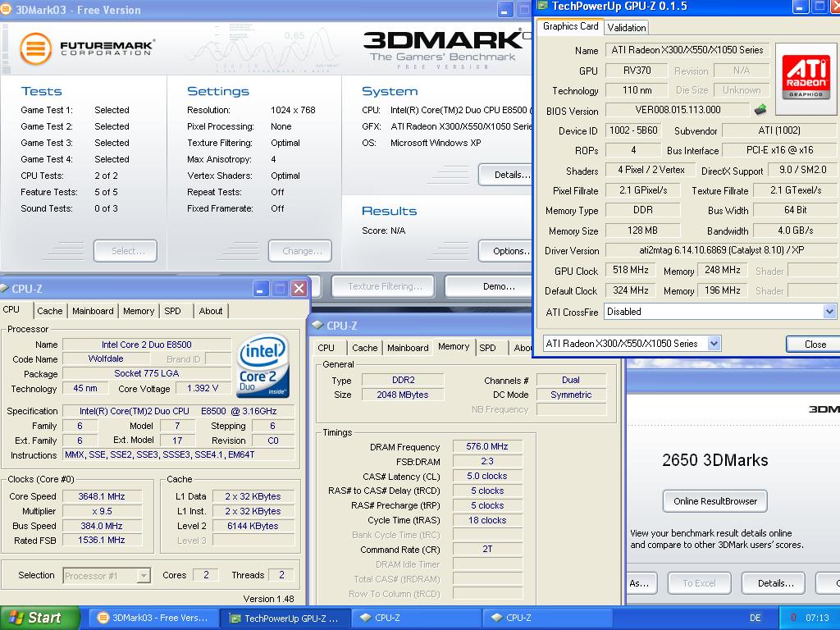Click the Select... button under Tests
This screenshot has height=630, width=840.
[126, 251]
